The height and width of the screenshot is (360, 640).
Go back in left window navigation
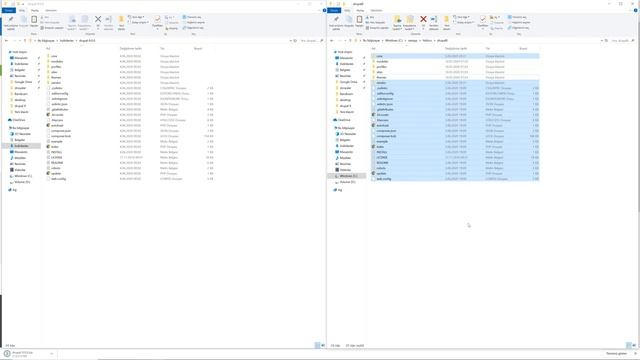pos(6,41)
